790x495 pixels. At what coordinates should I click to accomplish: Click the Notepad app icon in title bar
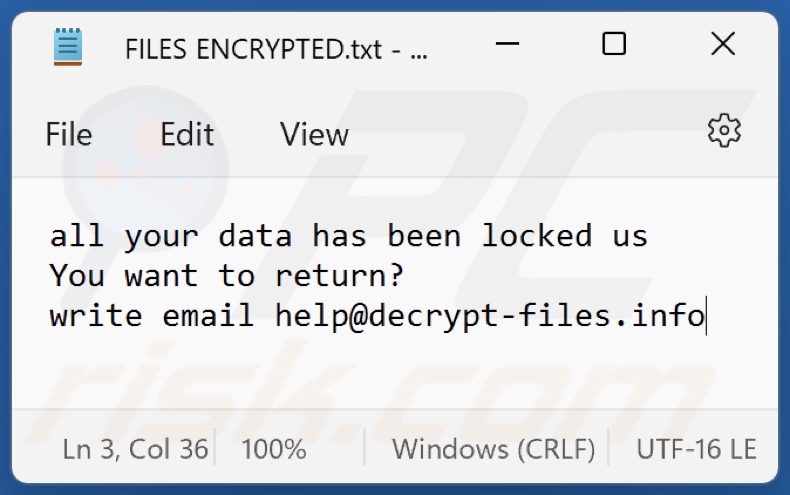click(x=69, y=46)
